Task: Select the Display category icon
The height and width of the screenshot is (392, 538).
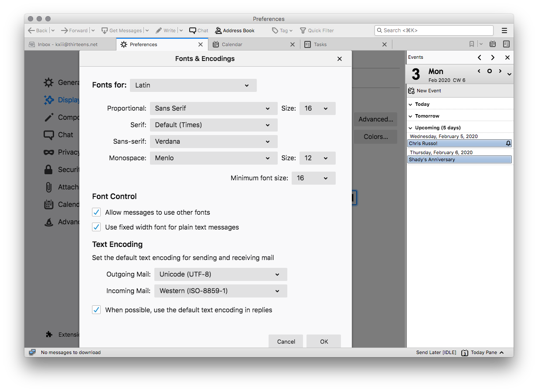Action: point(49,100)
